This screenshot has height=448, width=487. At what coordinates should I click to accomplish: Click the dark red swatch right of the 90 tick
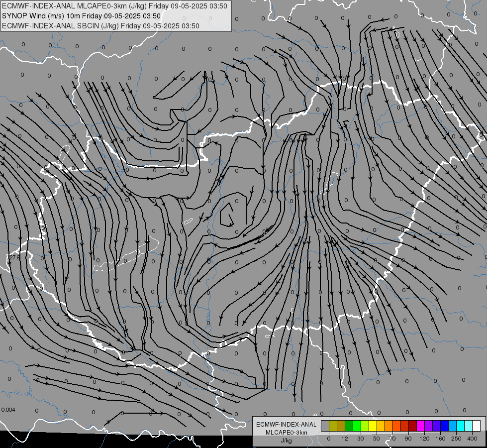pyautogui.click(x=413, y=426)
